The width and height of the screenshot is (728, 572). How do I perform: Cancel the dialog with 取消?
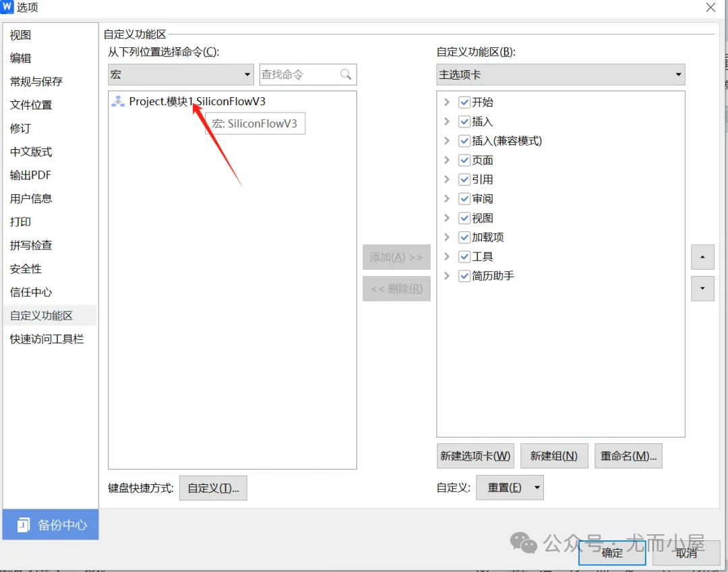[x=686, y=552]
